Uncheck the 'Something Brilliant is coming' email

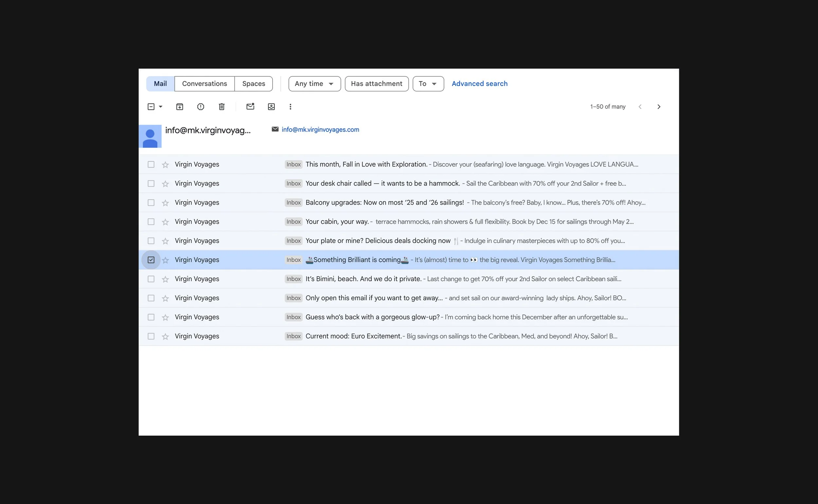point(151,260)
